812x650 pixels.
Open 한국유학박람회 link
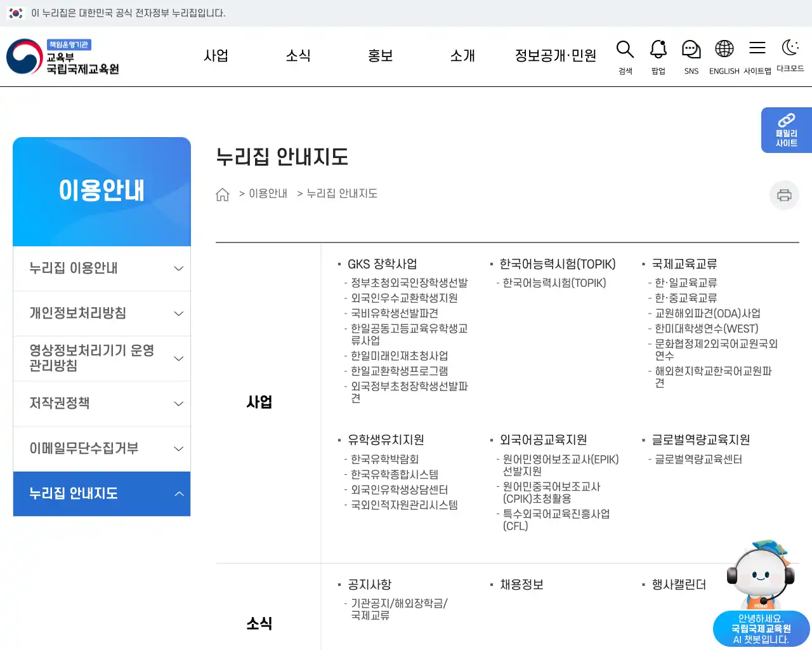pos(385,460)
